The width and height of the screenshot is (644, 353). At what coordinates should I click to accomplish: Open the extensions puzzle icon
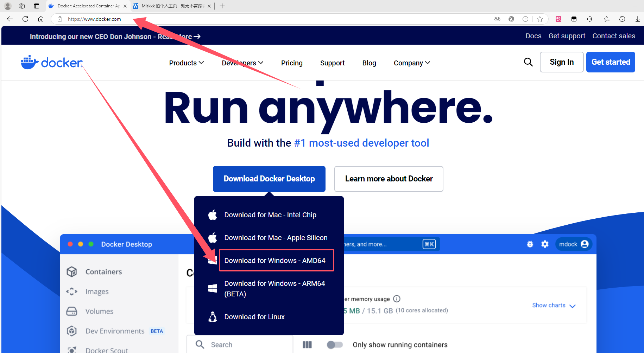(590, 19)
